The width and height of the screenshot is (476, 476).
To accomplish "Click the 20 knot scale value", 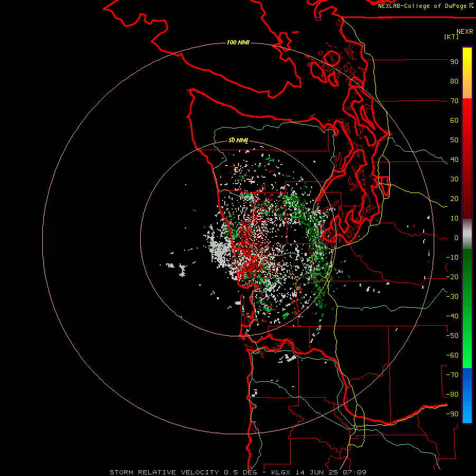I will pos(454,199).
